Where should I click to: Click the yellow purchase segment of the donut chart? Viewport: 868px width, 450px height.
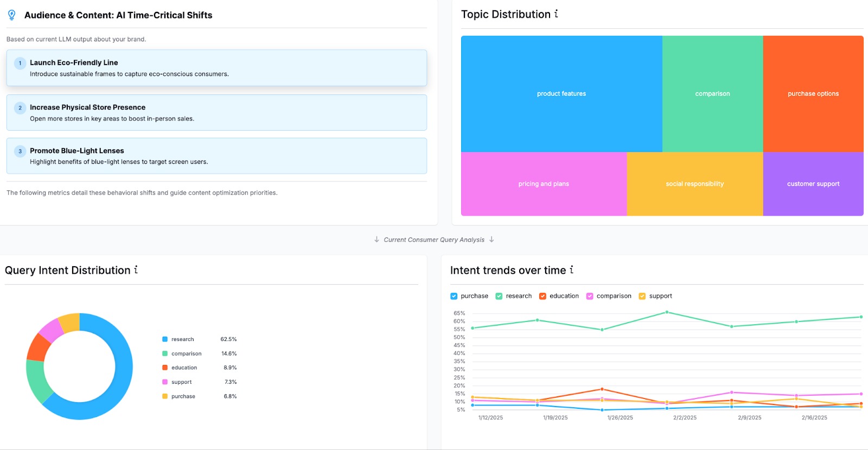(x=71, y=322)
